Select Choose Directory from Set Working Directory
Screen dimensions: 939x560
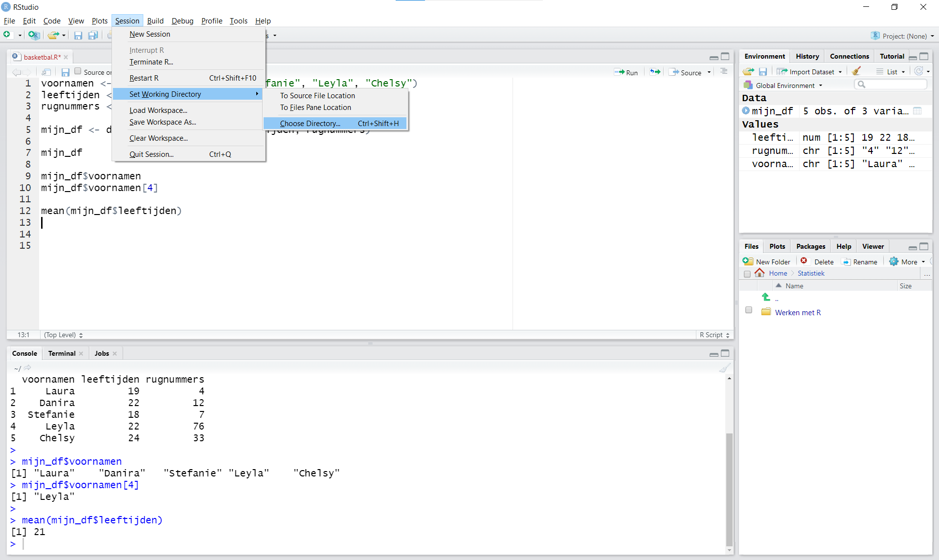310,123
